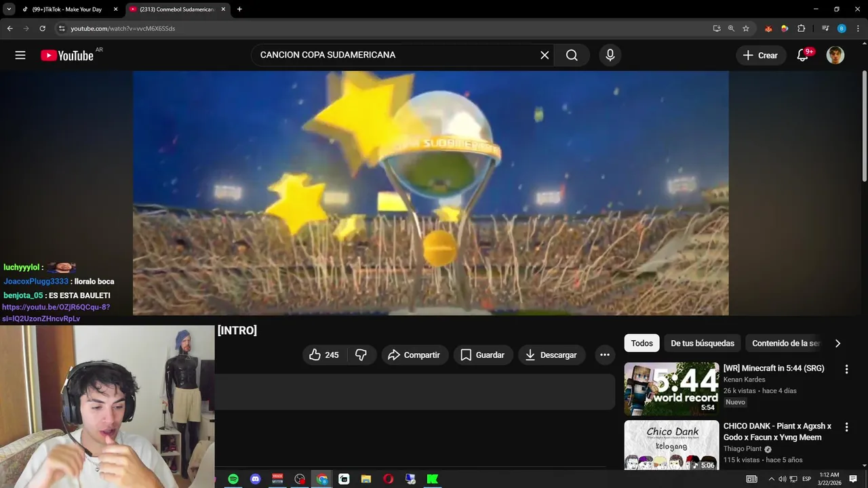Open the zoom magnifier icon in address bar
Screen dimensions: 868x488
point(731,28)
